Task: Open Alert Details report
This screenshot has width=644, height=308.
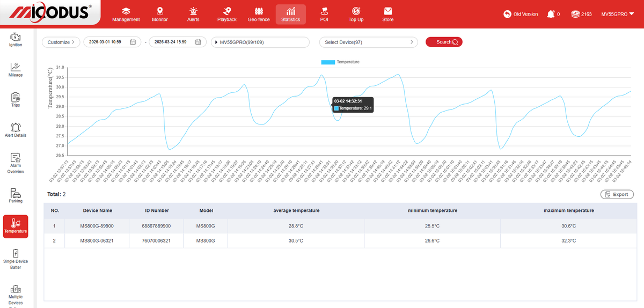Action: pos(16,130)
